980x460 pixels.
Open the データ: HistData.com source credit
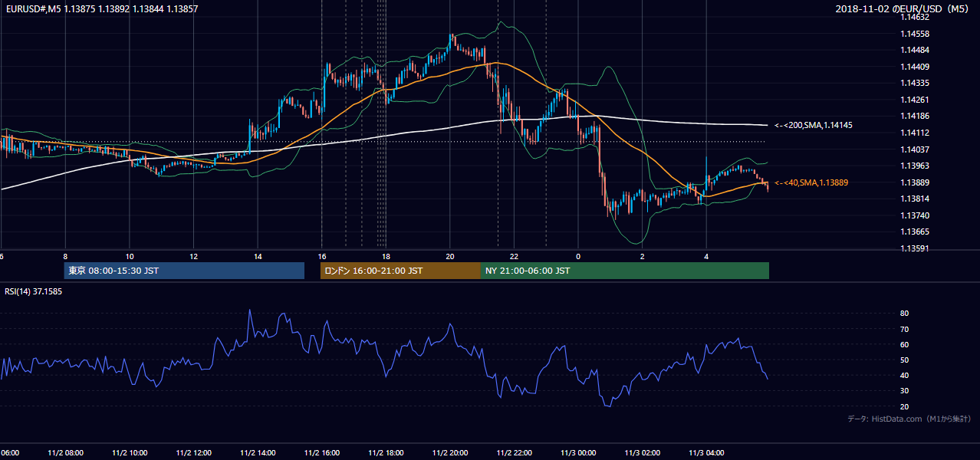(x=909, y=419)
